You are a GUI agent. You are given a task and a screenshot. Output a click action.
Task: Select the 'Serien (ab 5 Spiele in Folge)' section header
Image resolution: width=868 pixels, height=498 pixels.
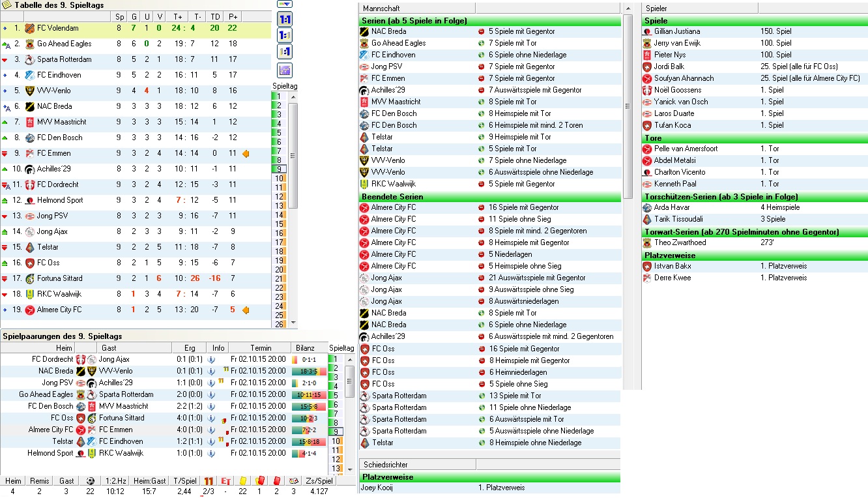490,20
